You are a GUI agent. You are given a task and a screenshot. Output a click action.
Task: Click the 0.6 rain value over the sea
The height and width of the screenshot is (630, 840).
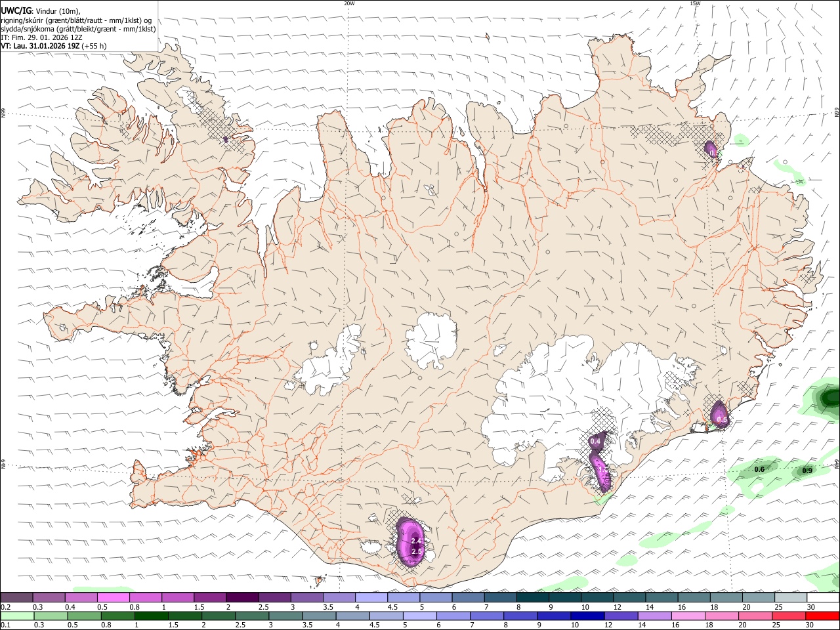coord(759,469)
